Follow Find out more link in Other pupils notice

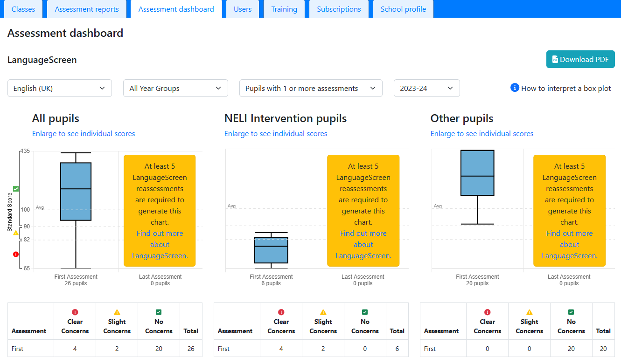coord(569,244)
